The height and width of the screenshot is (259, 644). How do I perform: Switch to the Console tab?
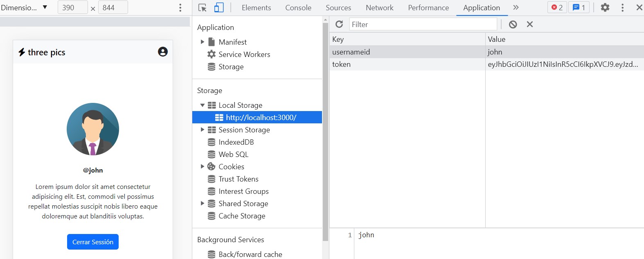coord(298,7)
